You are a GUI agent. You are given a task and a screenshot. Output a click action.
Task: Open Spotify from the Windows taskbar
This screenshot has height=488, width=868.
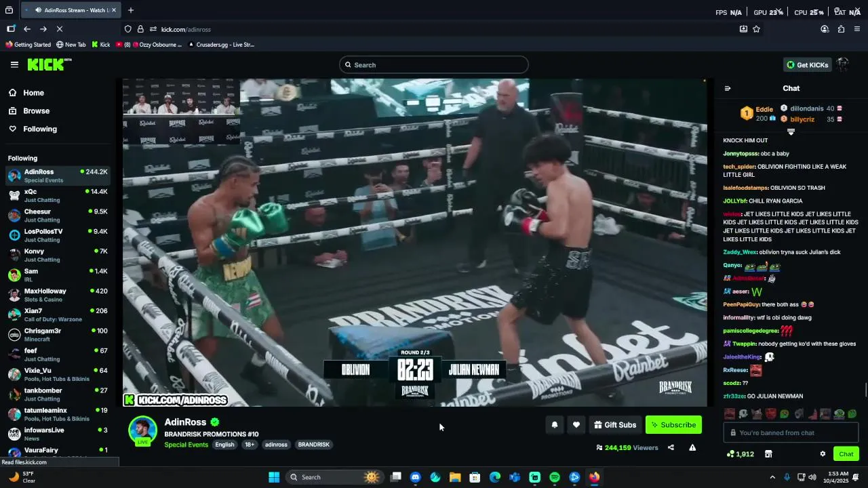(555, 477)
